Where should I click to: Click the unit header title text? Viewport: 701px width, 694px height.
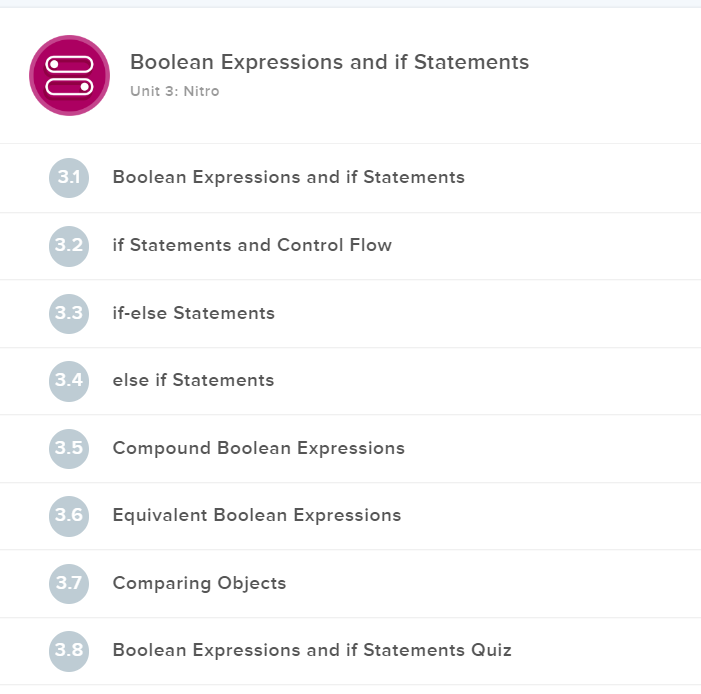pyautogui.click(x=329, y=62)
